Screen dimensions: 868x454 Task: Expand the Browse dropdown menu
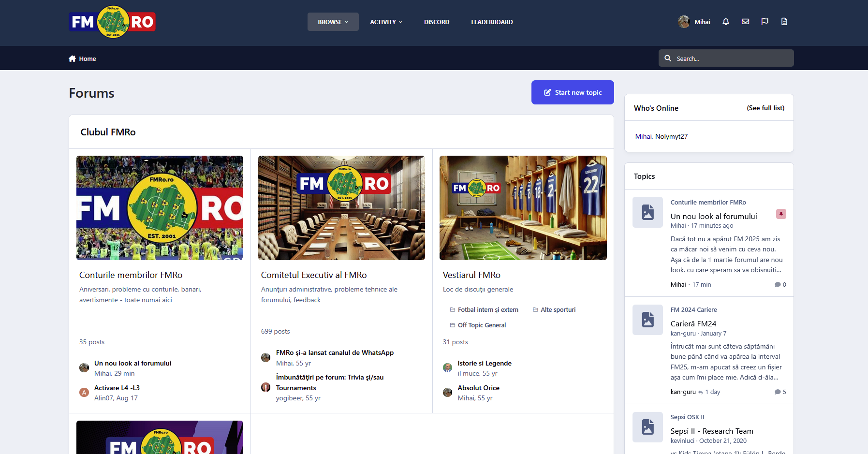(x=333, y=22)
